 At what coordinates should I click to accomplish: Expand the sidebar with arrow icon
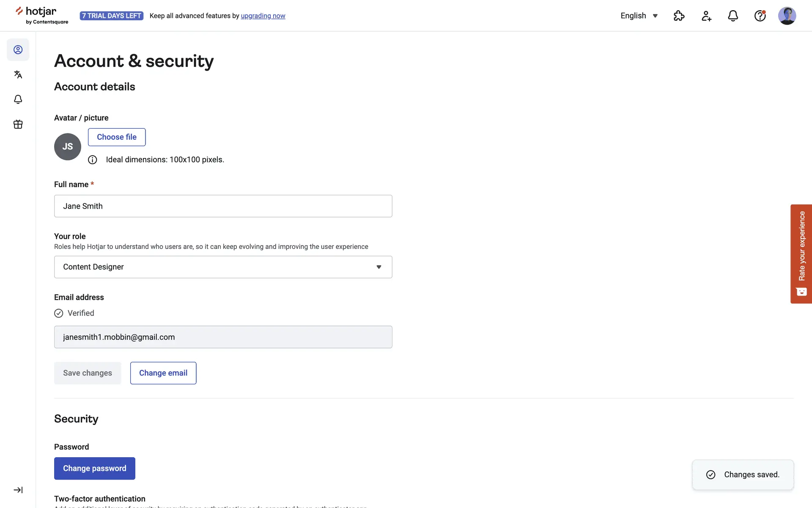point(18,490)
